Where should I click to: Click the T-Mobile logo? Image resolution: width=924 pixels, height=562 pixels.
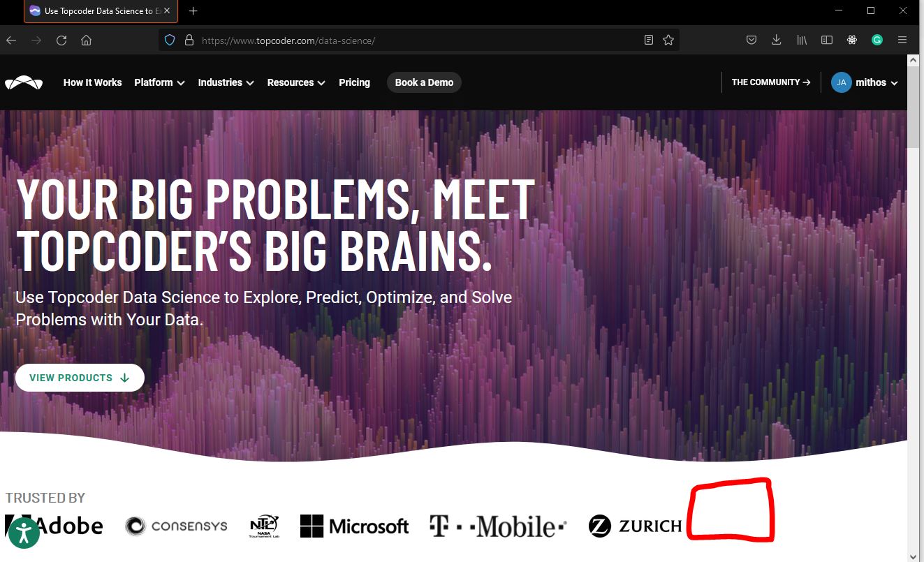click(x=498, y=526)
